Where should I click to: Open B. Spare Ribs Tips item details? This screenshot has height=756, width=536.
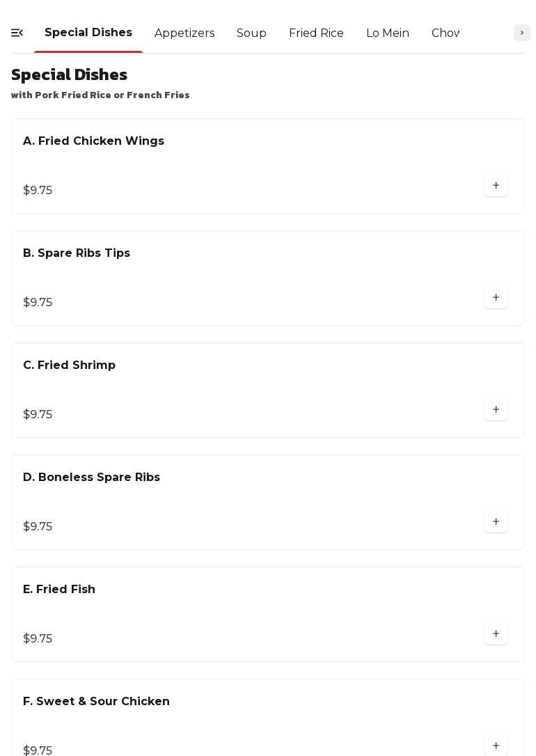[x=77, y=253]
